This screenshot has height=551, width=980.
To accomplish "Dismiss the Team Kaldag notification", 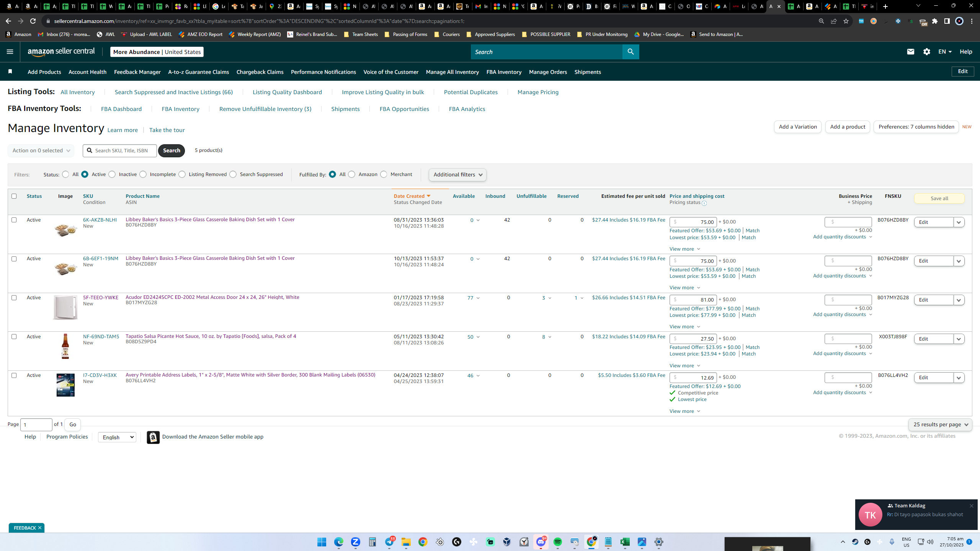I will (x=971, y=506).
